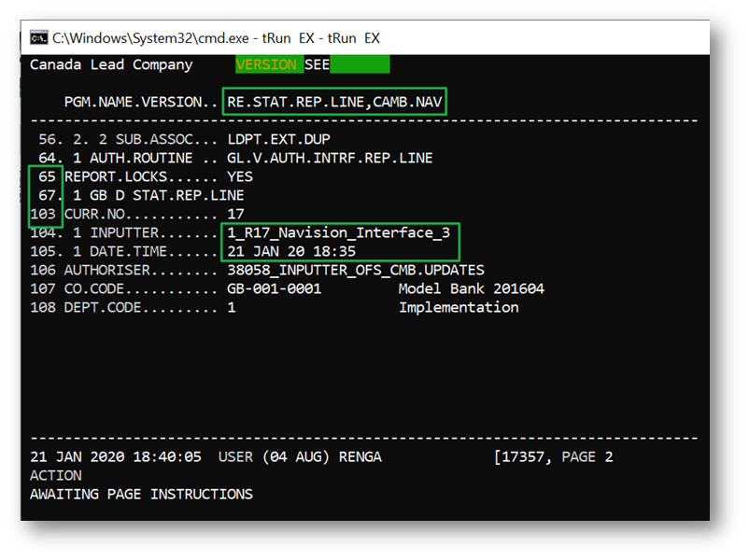Click the highlighted VERSION label
The width and height of the screenshot is (749, 560).
point(267,64)
